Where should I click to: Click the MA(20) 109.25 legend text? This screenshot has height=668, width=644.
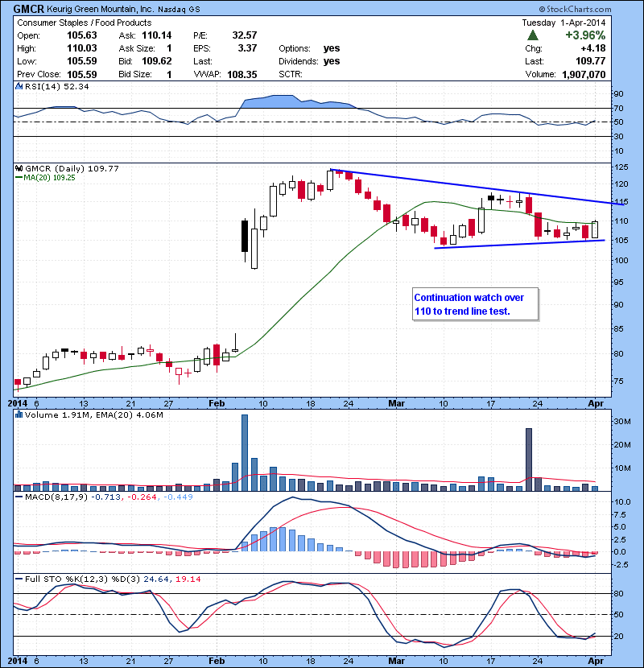[49, 178]
